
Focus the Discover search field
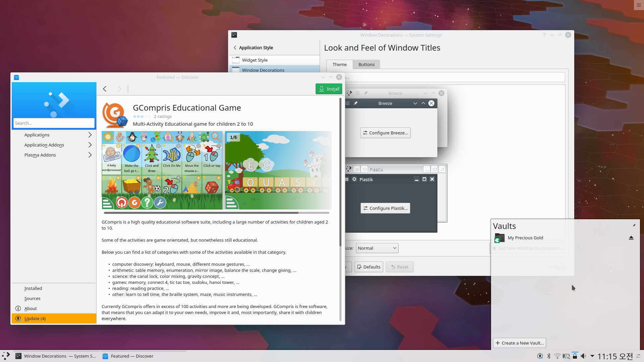[54, 123]
